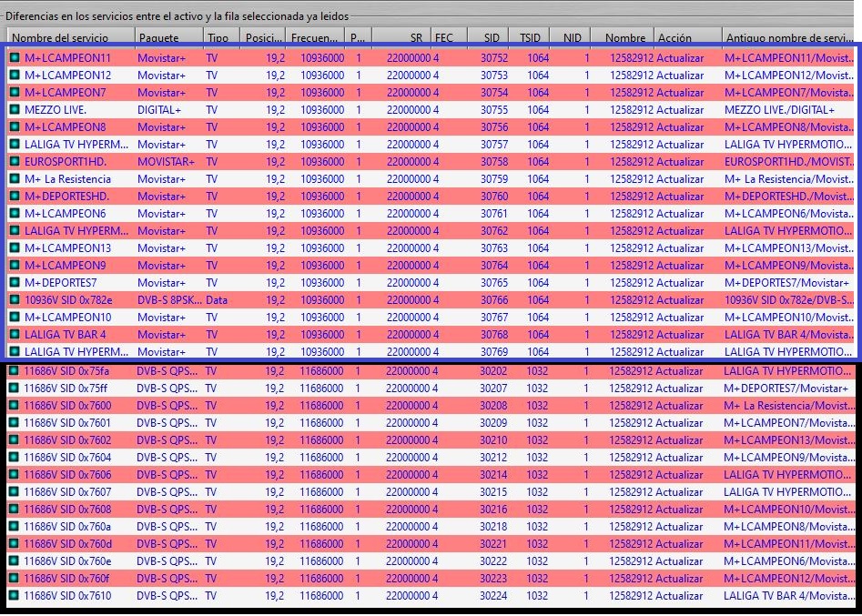
Task: Sort by the Tipo column header
Action: point(222,37)
